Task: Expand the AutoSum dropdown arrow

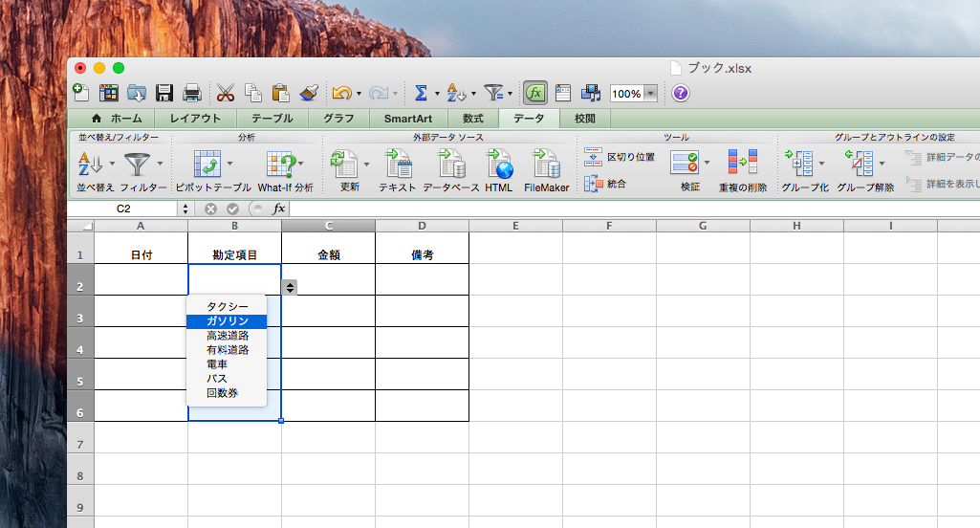Action: click(x=437, y=94)
